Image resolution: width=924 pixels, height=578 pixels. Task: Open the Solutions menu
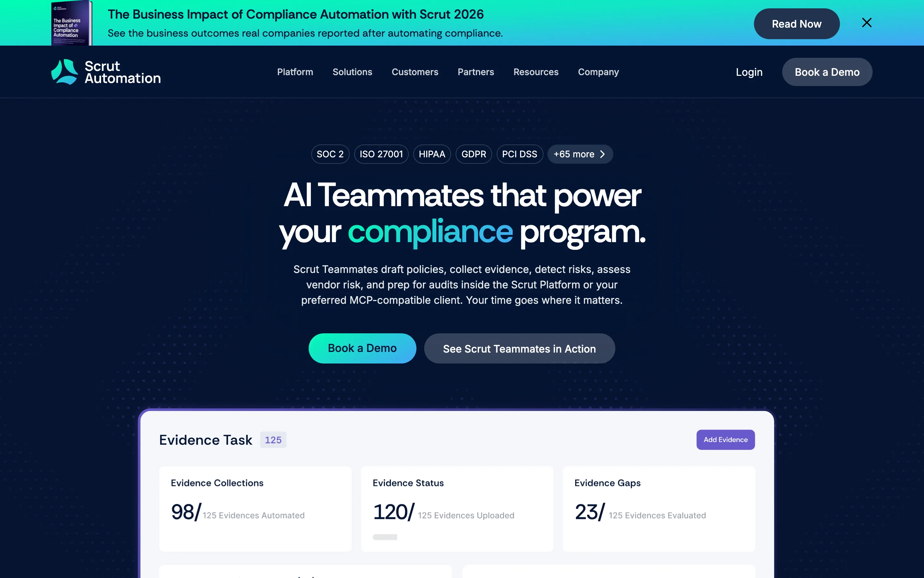[x=352, y=72]
